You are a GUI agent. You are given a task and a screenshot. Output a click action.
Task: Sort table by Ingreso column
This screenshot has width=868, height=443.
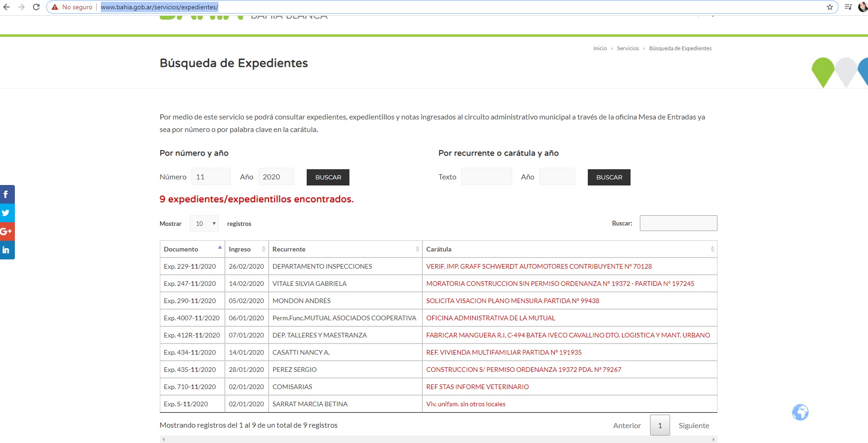tap(246, 249)
